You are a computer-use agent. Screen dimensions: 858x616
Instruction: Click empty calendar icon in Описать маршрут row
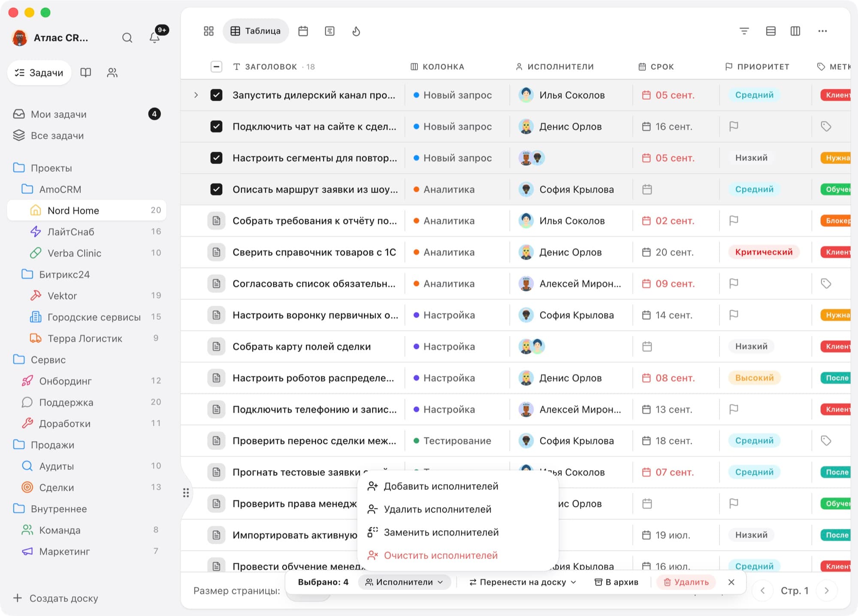click(647, 189)
